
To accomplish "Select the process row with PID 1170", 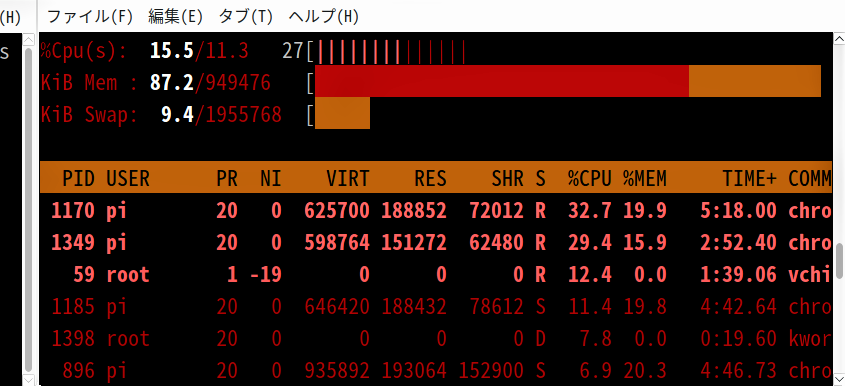I will [436, 211].
